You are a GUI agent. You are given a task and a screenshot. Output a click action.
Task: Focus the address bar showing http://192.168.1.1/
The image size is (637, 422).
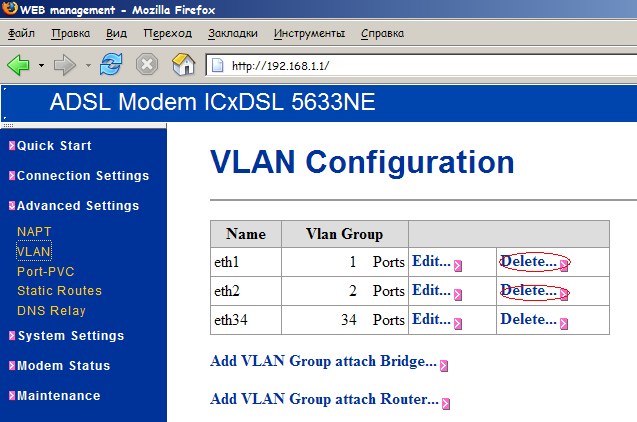(x=421, y=65)
